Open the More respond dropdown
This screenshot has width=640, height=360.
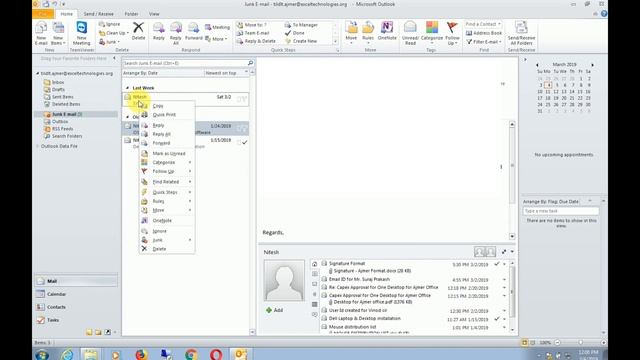coord(216,39)
